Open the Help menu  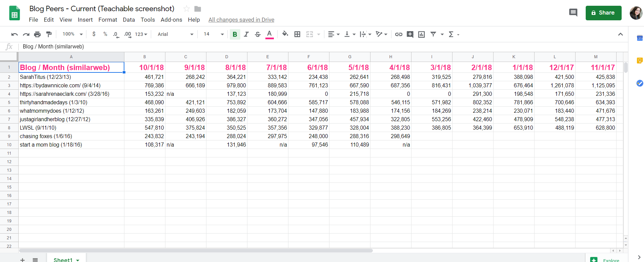pyautogui.click(x=194, y=20)
